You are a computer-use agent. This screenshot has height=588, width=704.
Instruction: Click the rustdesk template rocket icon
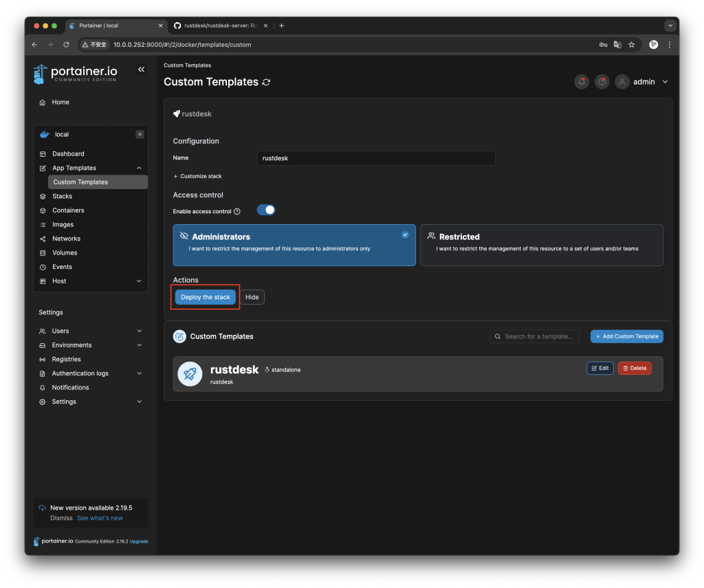coord(190,373)
